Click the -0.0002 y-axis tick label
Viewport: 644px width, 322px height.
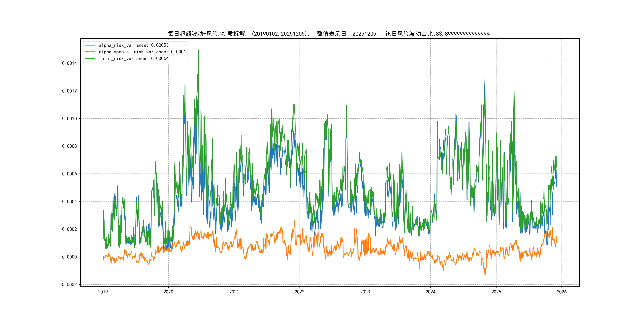(x=68, y=284)
